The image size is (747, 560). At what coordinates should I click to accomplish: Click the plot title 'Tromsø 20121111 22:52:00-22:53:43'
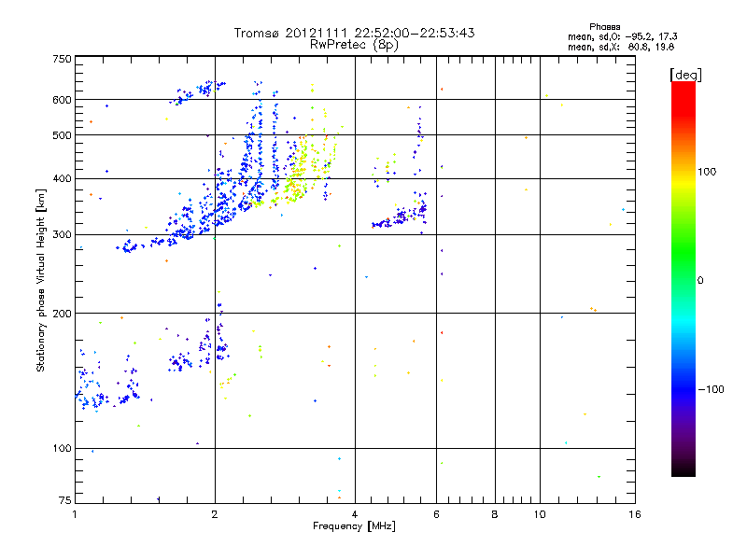354,33
